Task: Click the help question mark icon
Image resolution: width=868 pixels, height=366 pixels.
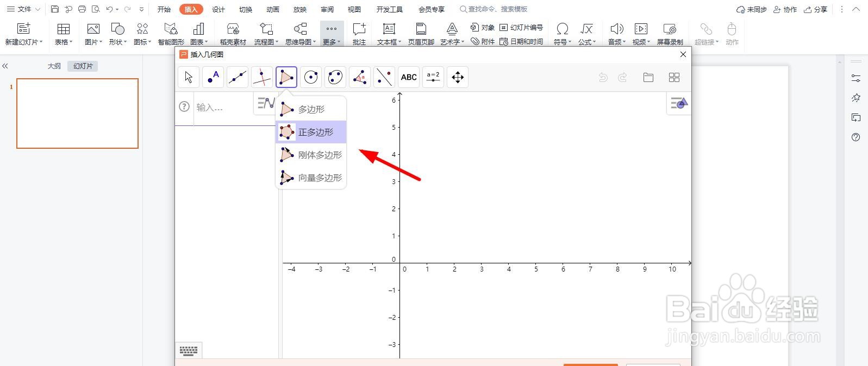Action: [184, 107]
